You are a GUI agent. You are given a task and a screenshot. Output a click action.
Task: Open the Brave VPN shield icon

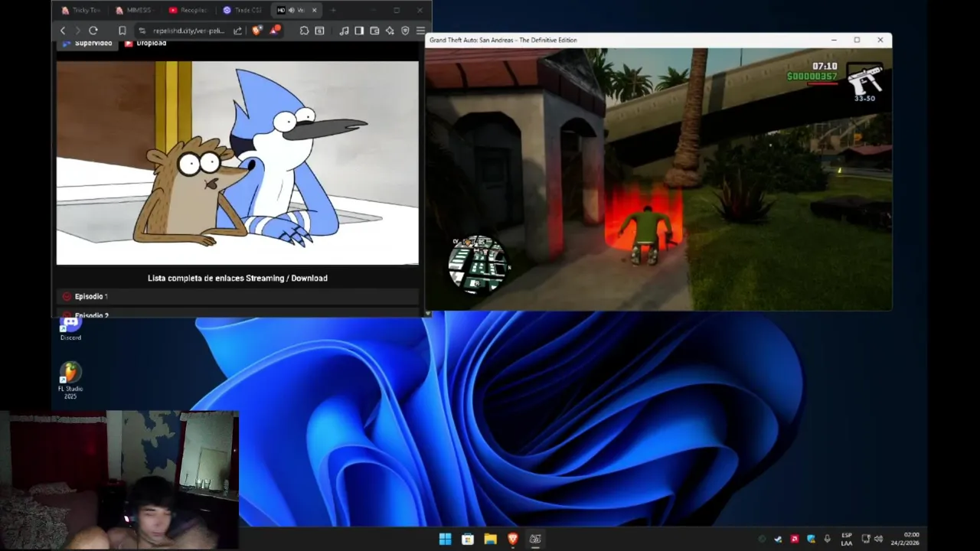tap(405, 31)
